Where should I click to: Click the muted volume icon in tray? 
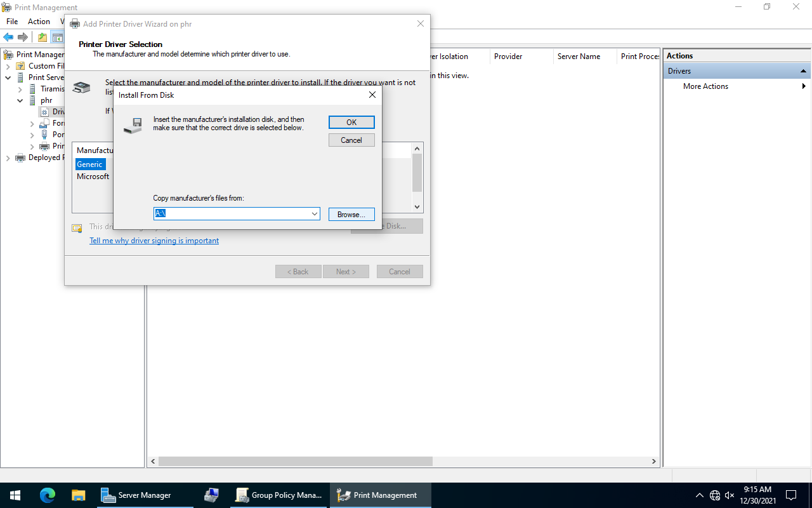(x=730, y=495)
